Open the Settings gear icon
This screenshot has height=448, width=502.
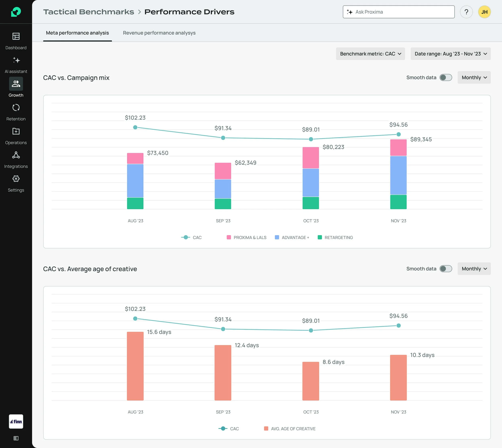(x=16, y=179)
